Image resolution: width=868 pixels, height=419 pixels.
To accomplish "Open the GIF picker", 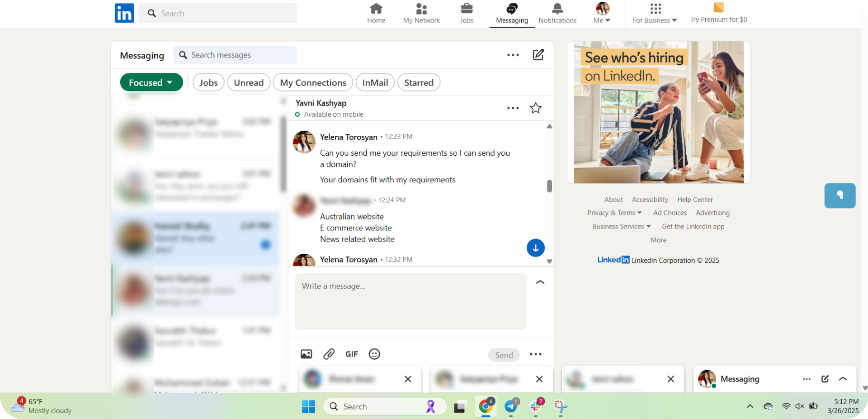I will click(352, 354).
